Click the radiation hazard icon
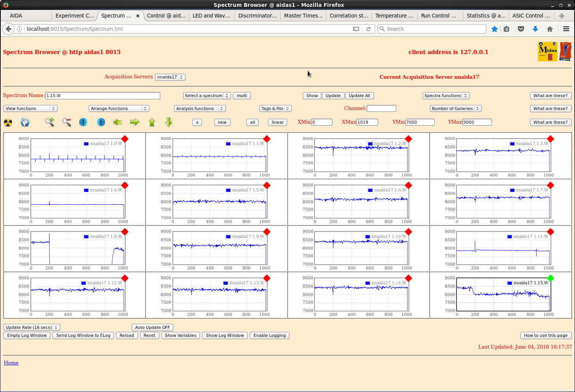The height and width of the screenshot is (392, 575). coord(8,122)
